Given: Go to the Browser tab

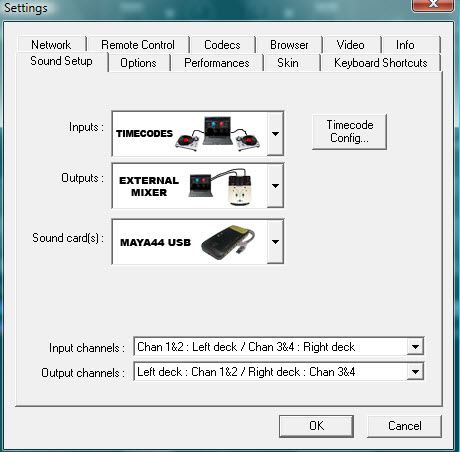Looking at the screenshot, I should 289,45.
